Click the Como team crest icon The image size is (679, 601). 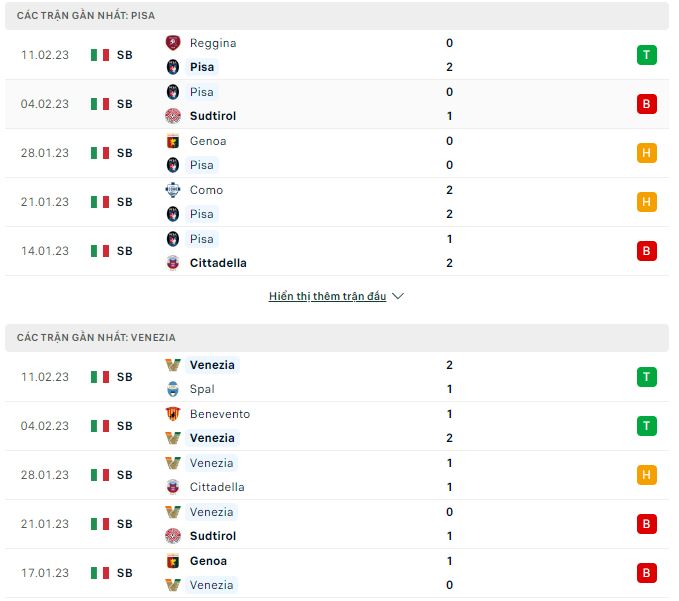point(173,190)
